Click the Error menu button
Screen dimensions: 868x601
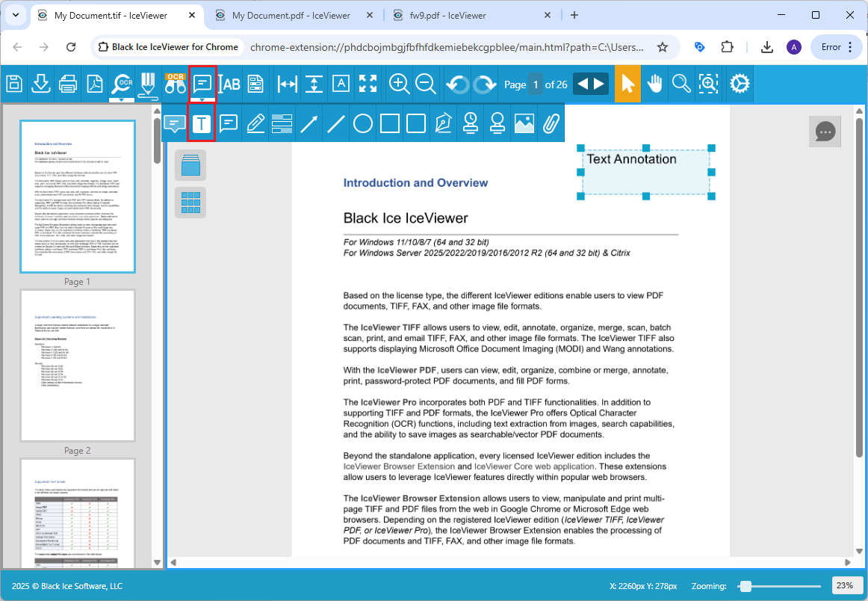(837, 47)
